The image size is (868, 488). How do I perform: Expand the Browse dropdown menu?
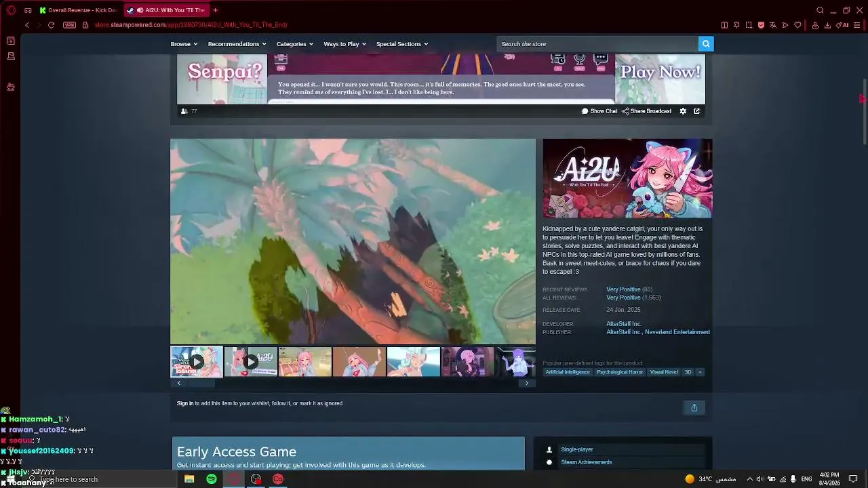coord(184,44)
